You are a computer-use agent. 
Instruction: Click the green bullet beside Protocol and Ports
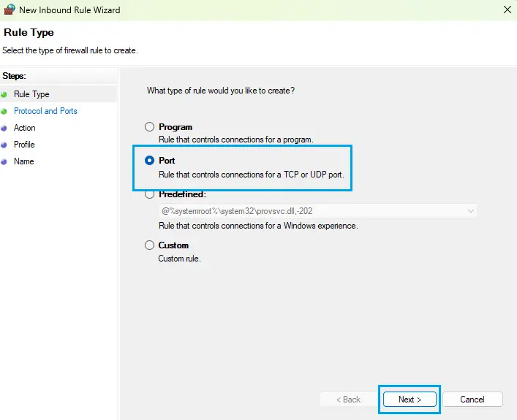coord(4,112)
